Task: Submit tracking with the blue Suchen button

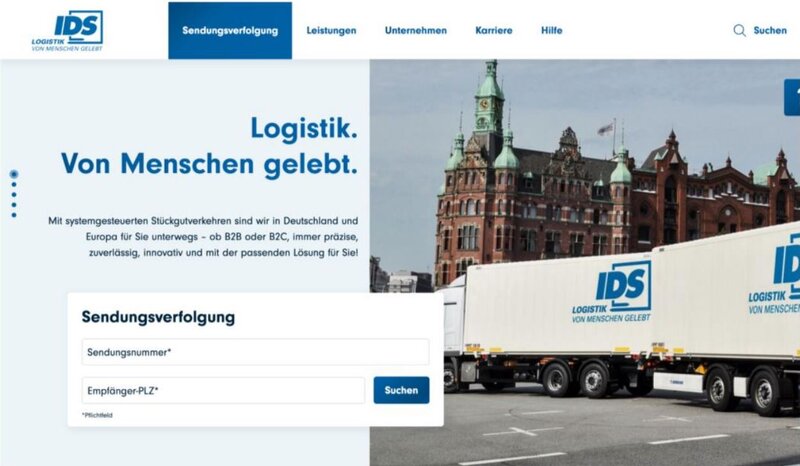Action: click(402, 390)
